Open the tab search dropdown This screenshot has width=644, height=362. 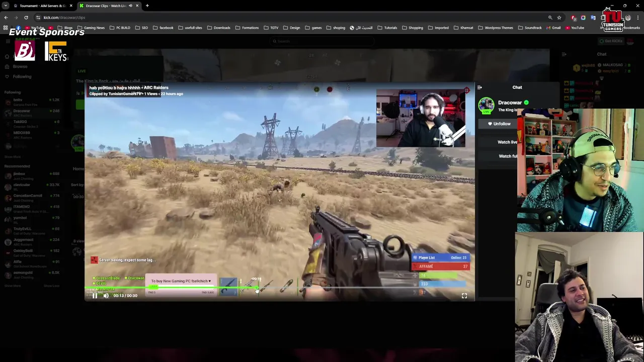pos(6,6)
